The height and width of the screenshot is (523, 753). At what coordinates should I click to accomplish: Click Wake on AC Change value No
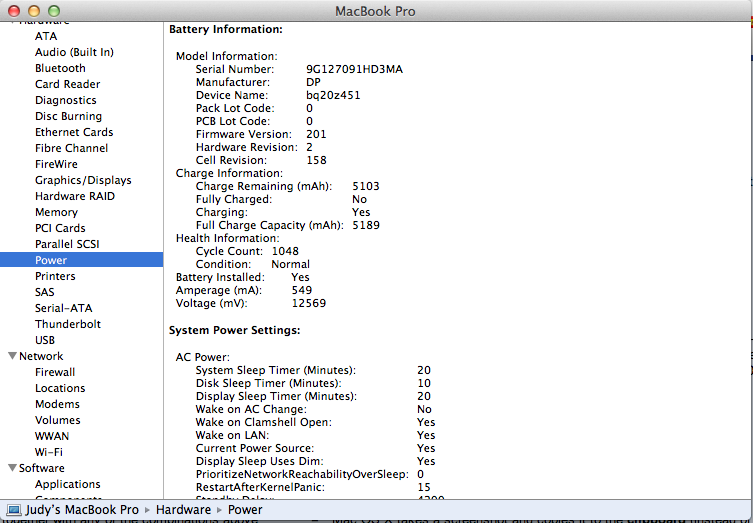pyautogui.click(x=425, y=409)
